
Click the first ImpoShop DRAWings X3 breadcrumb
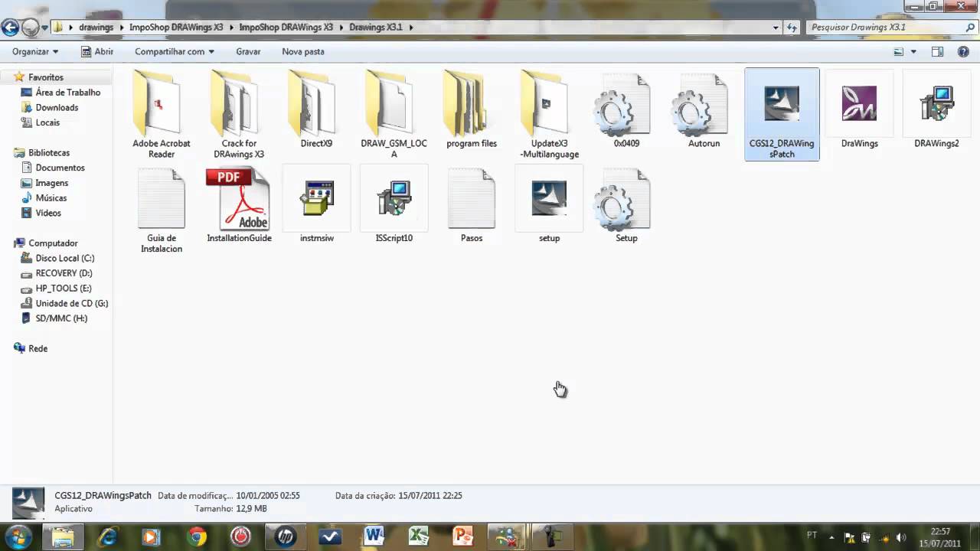(x=176, y=27)
